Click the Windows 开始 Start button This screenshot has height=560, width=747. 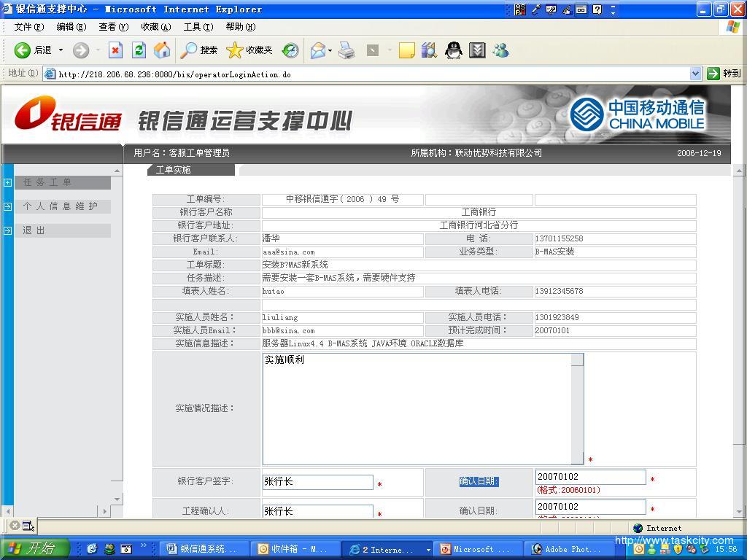tap(34, 549)
